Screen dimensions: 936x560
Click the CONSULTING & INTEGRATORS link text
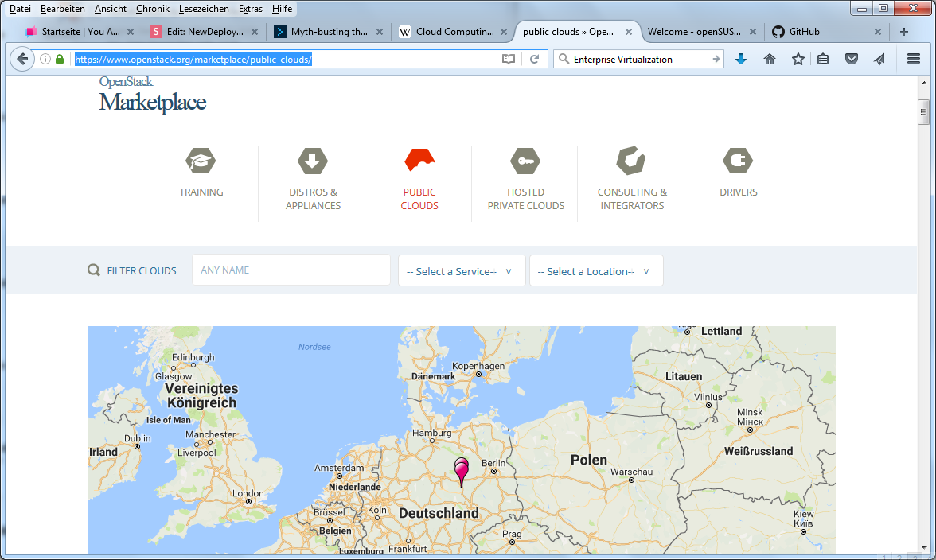point(632,199)
